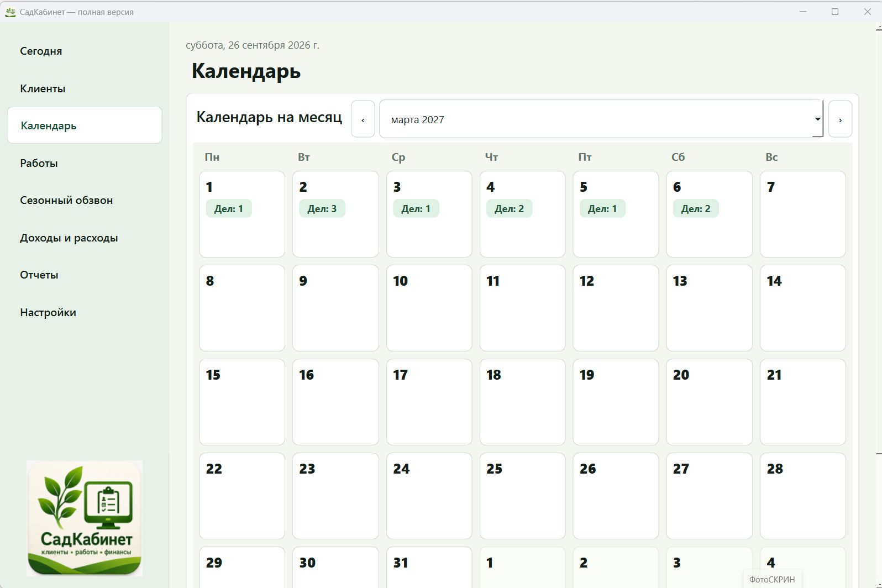The width and height of the screenshot is (882, 588).
Task: Select Календарь in the sidebar
Action: point(85,125)
